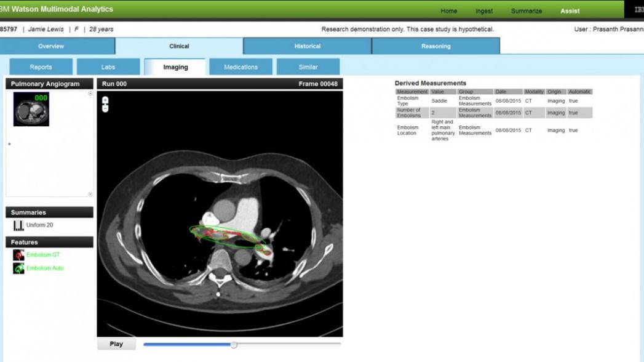Click the Uniform 20 summary bars icon
Image resolution: width=644 pixels, height=362 pixels.
(x=18, y=225)
